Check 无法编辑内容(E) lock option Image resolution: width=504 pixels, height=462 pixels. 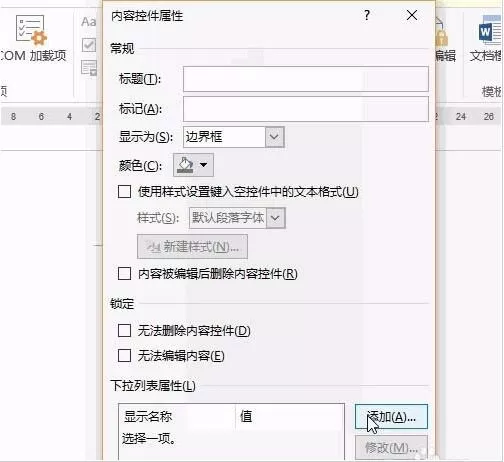pyautogui.click(x=124, y=356)
